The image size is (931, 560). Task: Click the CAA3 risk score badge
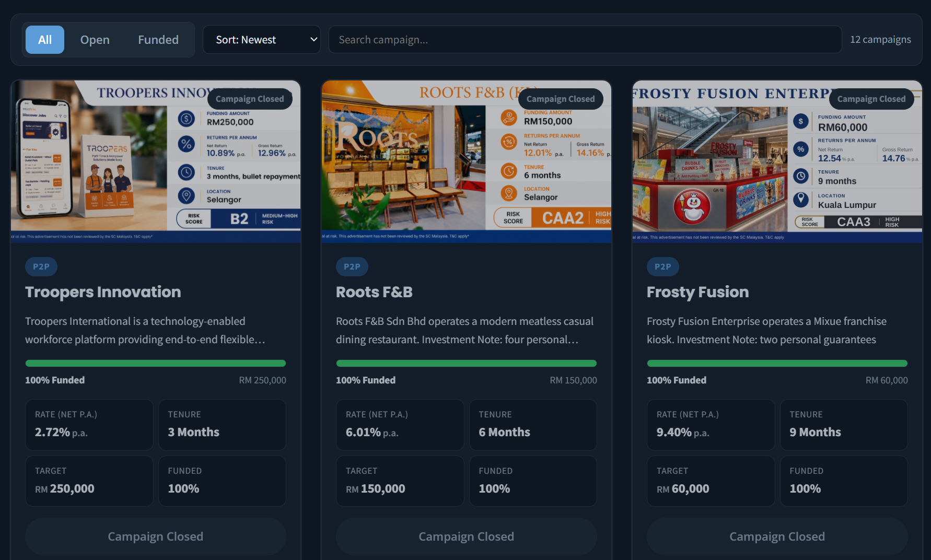pos(854,222)
